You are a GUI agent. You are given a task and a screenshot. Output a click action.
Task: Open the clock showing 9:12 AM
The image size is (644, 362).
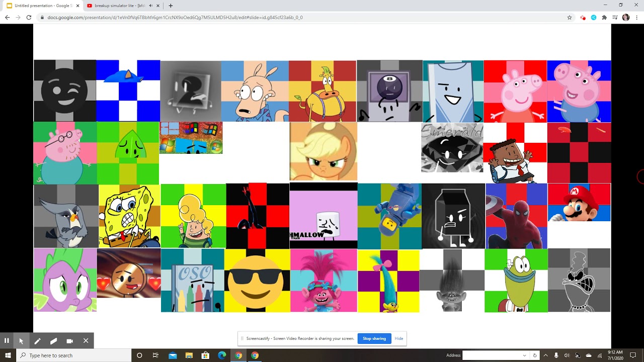[x=615, y=355]
